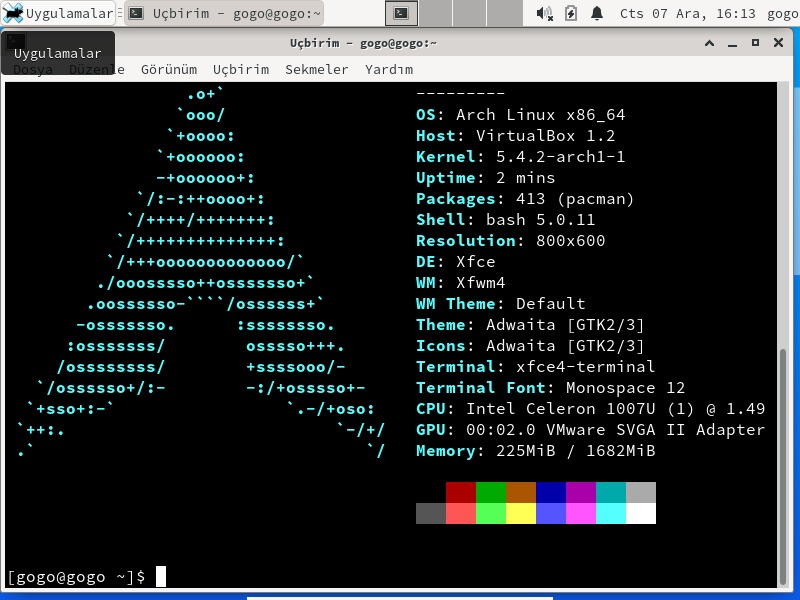Click the clock showing Cts 07 Ara
Viewport: 800px width, 600px height.
point(687,13)
